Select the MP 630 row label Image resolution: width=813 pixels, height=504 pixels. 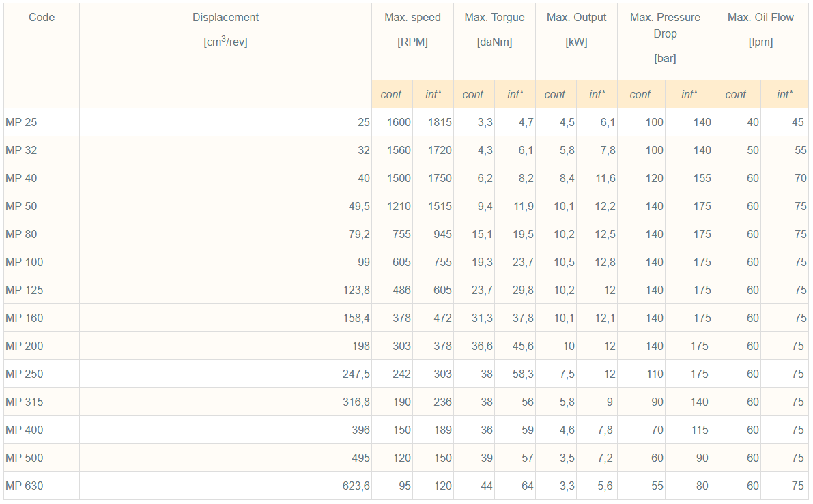pos(25,486)
